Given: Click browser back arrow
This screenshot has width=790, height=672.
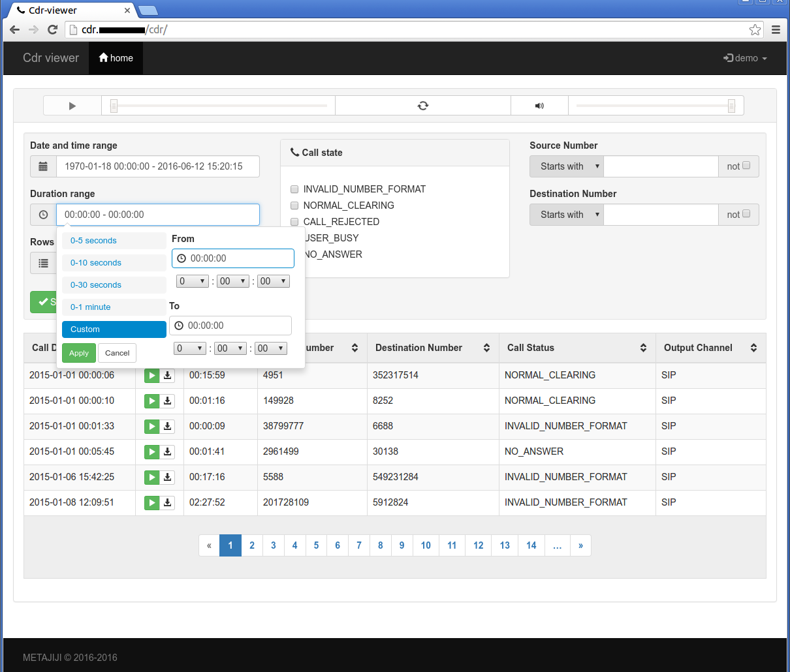Looking at the screenshot, I should pyautogui.click(x=15, y=29).
